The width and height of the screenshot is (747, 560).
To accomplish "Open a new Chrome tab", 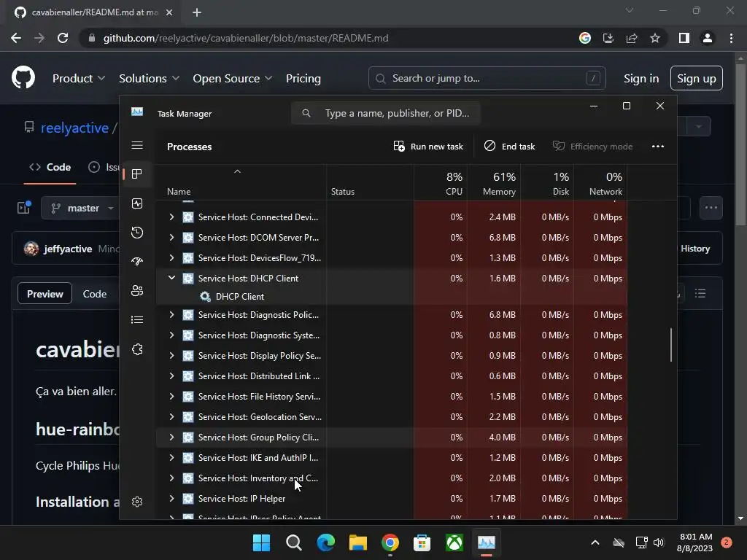I will pyautogui.click(x=197, y=12).
